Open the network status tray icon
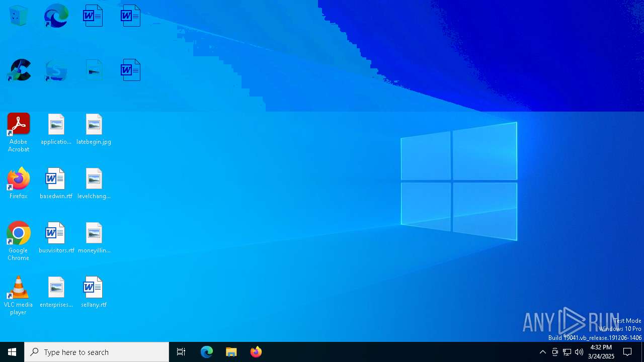 tap(567, 352)
